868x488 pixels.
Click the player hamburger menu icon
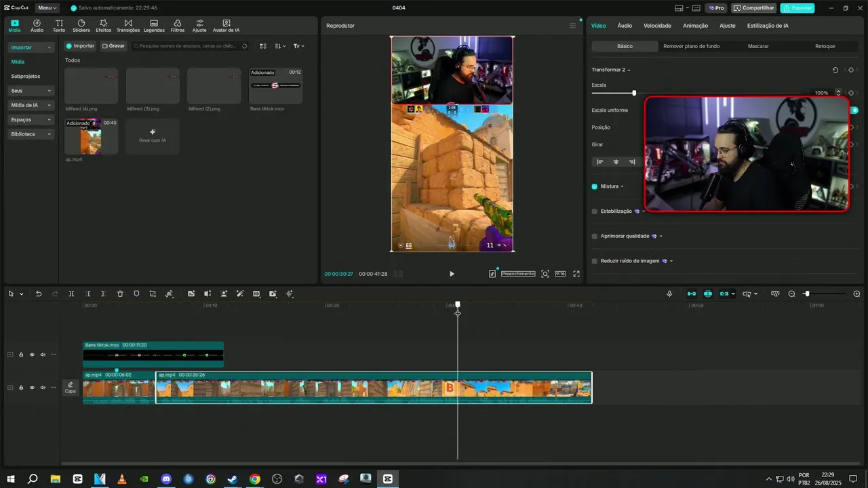[x=572, y=26]
